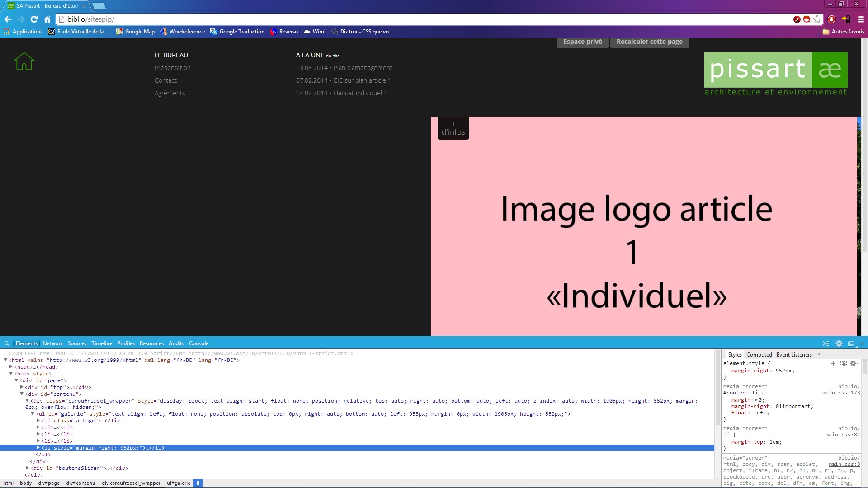This screenshot has height=488, width=868.
Task: Expand the <head> node in the DOM tree
Action: tap(11, 367)
